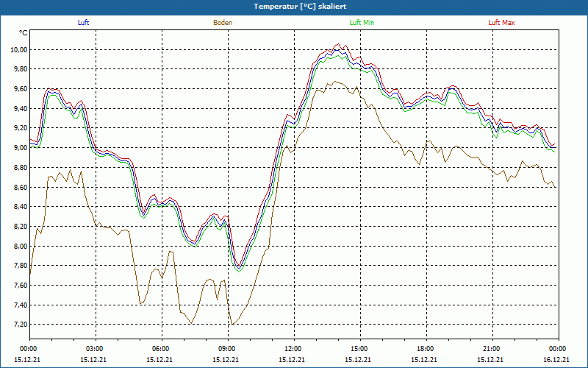
Task: Click the 8,60 value on the y-axis
Action: pyautogui.click(x=21, y=187)
